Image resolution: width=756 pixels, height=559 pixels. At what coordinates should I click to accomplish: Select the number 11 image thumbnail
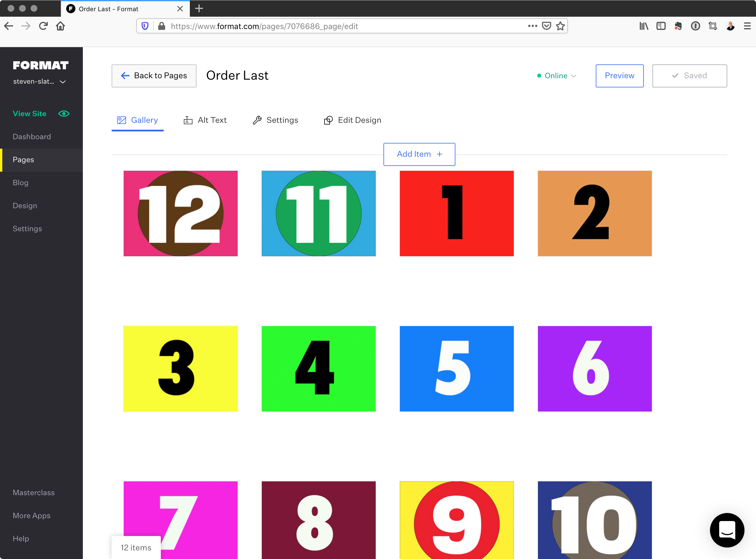coord(318,214)
